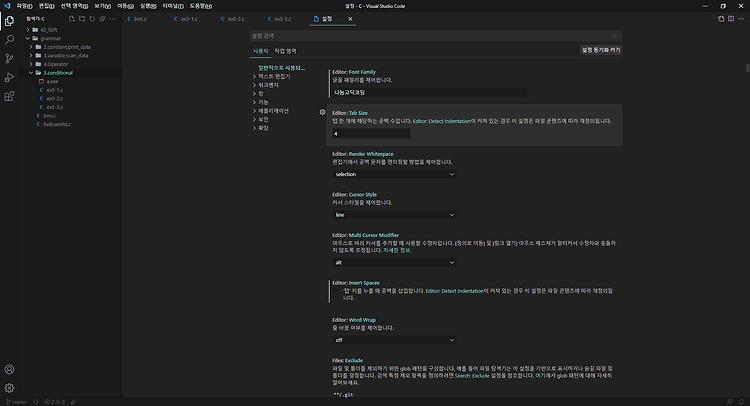750x406 pixels.
Task: Select the 작업 영역 workspace settings tab
Action: (285, 51)
